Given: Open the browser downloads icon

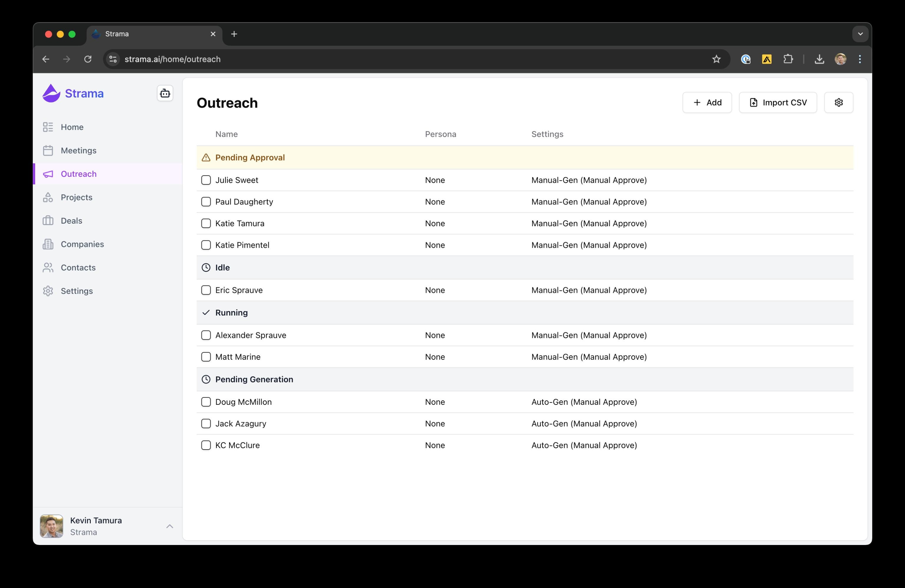Looking at the screenshot, I should point(820,59).
